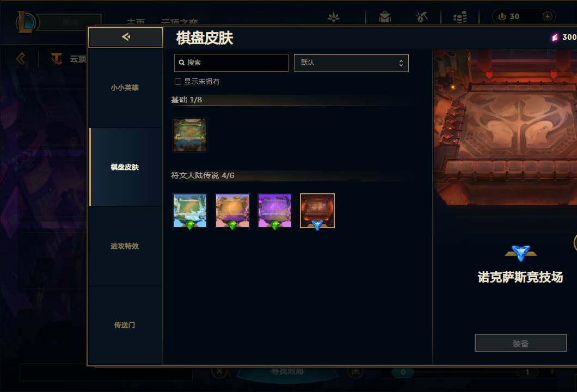
Task: Switch to the 小小英雄 tab
Action: pyautogui.click(x=125, y=88)
